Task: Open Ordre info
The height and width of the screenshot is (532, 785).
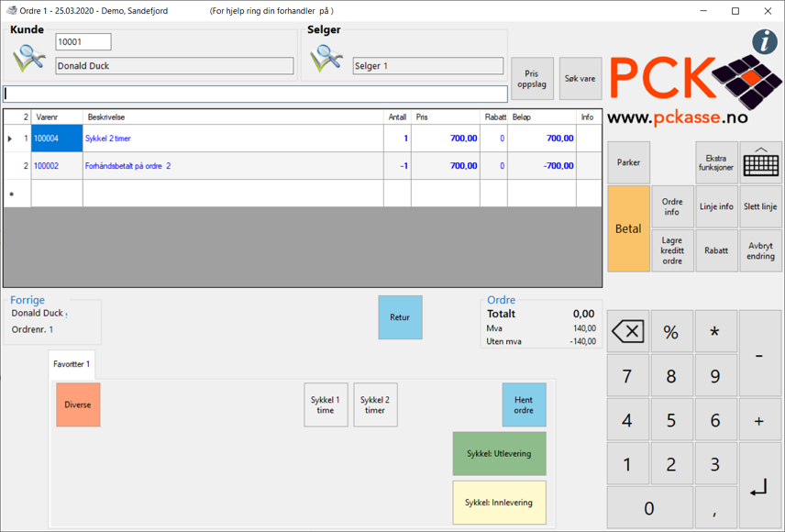Action: tap(672, 206)
